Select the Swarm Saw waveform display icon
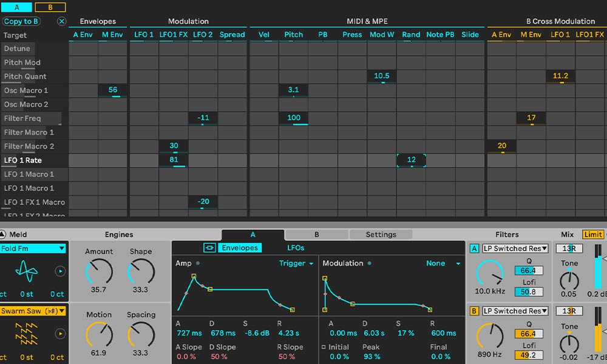607x364 pixels. [x=27, y=333]
